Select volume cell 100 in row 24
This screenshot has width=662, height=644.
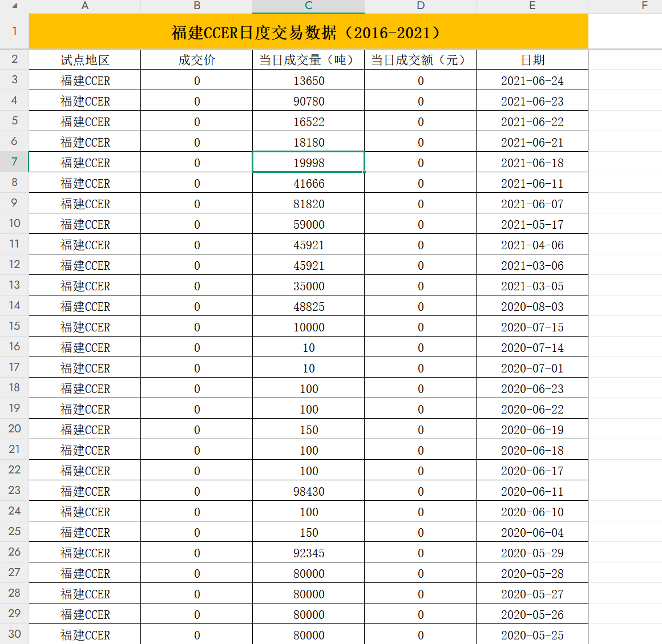(x=308, y=512)
